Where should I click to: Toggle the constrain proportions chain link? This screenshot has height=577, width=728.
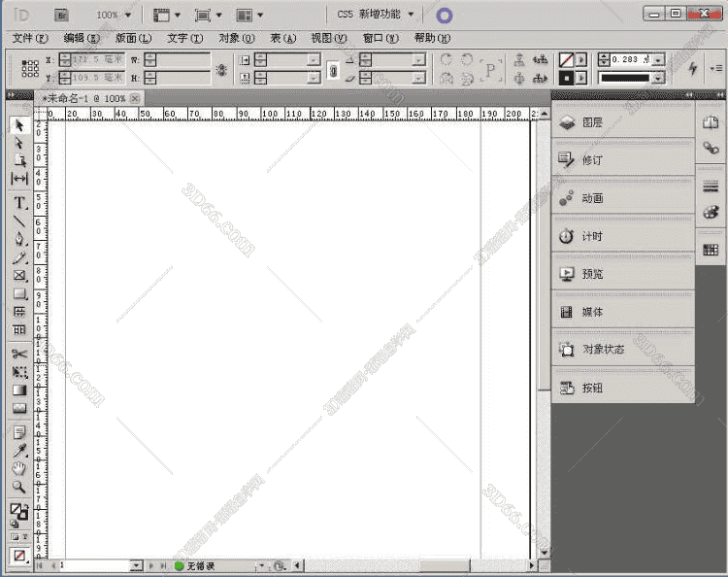point(333,69)
